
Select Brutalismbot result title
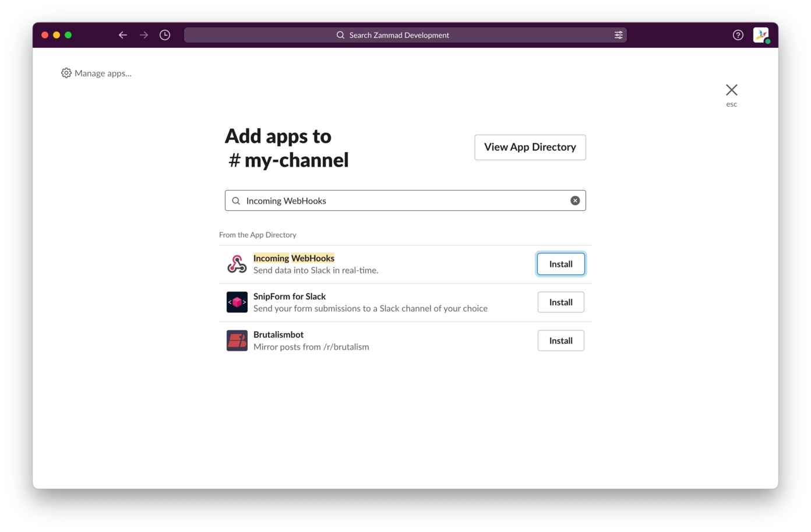(278, 334)
